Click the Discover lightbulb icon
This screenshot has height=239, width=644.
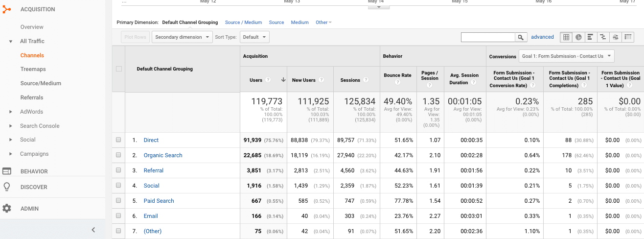coord(7,187)
